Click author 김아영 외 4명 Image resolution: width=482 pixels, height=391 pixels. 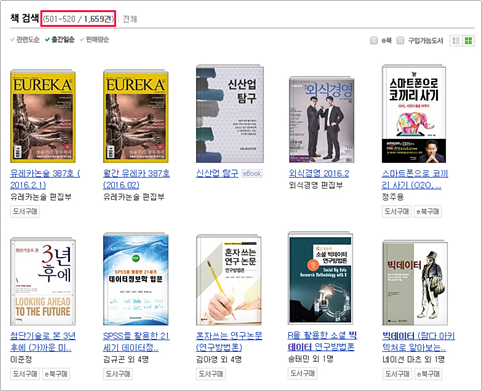(x=219, y=359)
